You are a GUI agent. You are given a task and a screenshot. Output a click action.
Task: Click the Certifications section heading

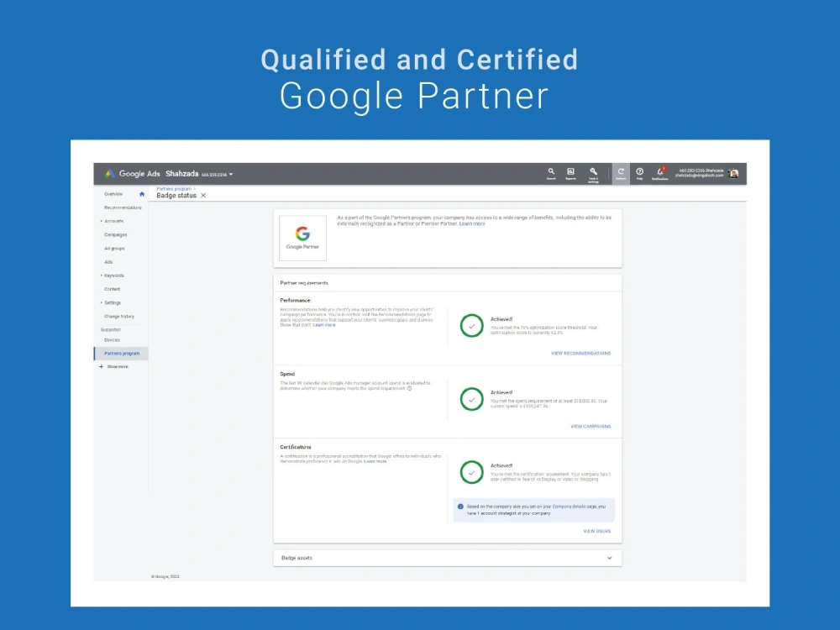click(295, 447)
